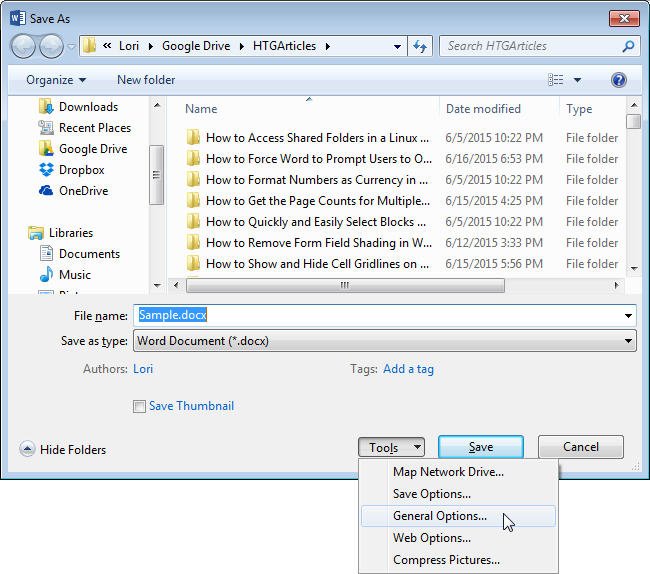Enable the Save Thumbnail checkbox
The height and width of the screenshot is (574, 650).
point(139,407)
